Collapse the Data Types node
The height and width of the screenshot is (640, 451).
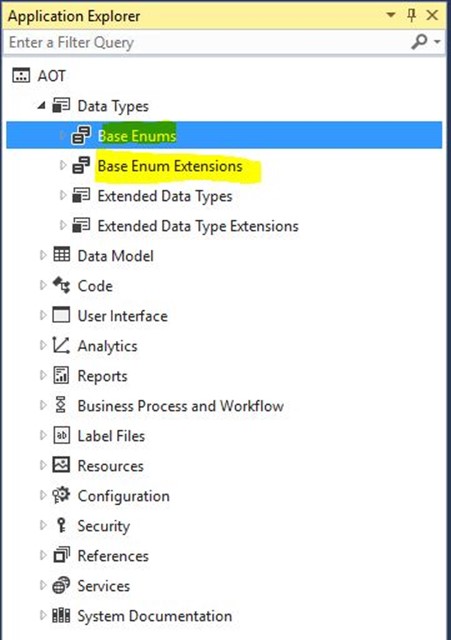41,106
